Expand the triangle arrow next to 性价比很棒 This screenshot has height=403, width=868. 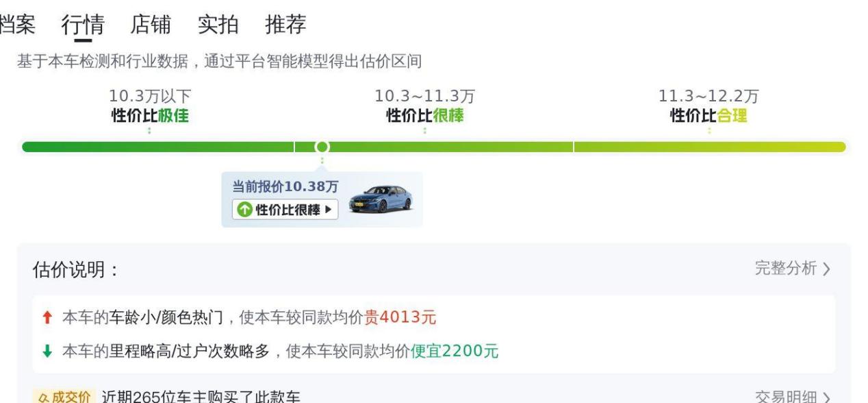(x=329, y=210)
